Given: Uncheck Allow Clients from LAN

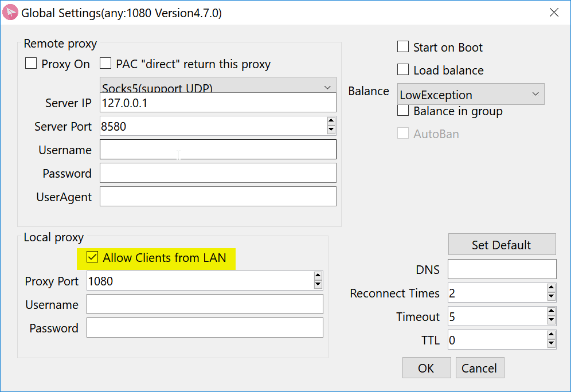Looking at the screenshot, I should [x=92, y=258].
